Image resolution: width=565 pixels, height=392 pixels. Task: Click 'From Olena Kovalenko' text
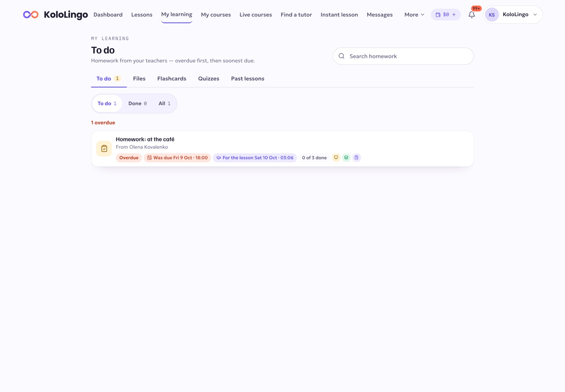(x=142, y=147)
